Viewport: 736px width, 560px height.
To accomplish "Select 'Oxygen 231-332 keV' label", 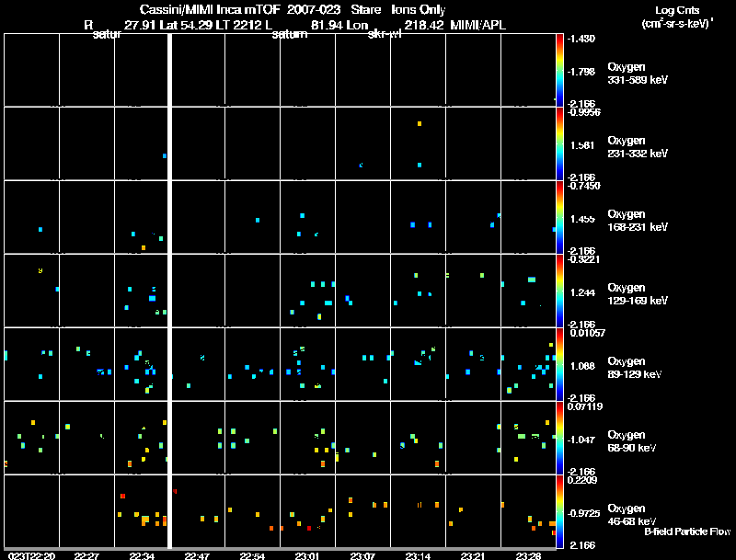I will 638,147.
